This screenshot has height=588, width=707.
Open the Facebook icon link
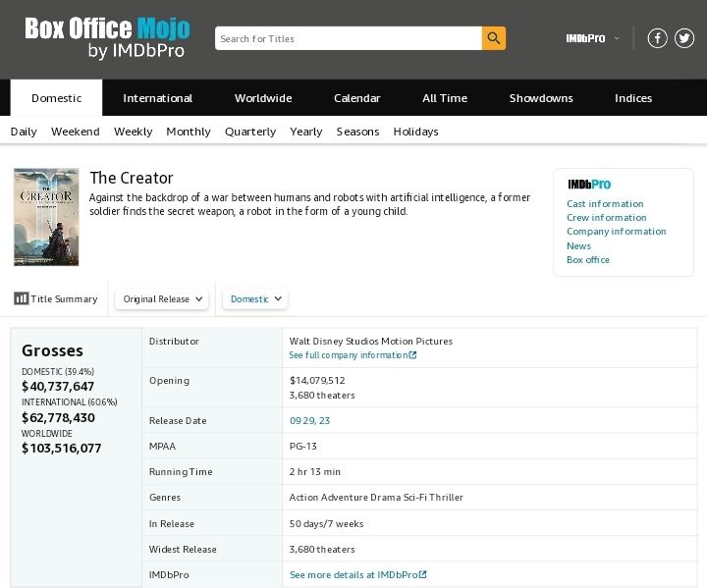[657, 38]
